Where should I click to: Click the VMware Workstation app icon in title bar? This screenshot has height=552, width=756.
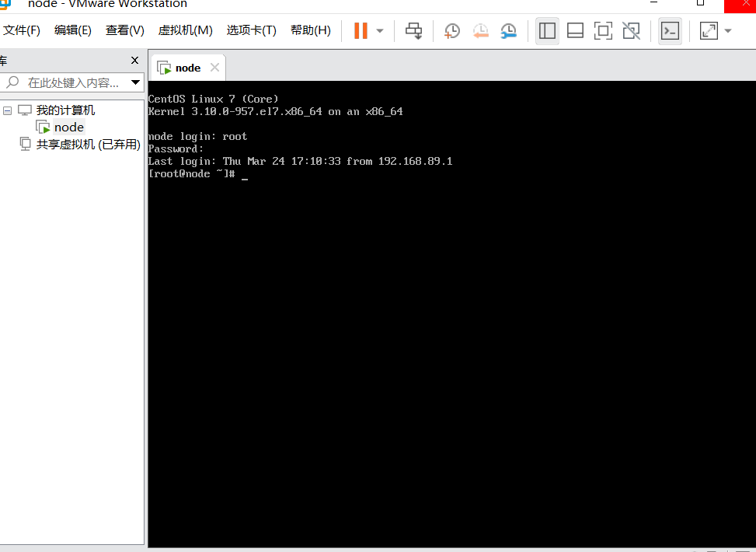(5, 4)
